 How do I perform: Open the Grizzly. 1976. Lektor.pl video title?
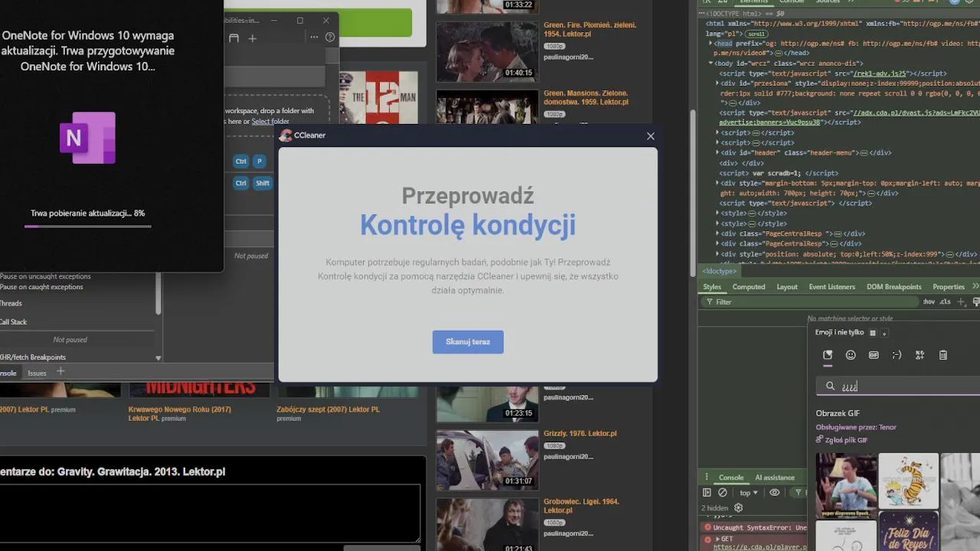(x=580, y=434)
